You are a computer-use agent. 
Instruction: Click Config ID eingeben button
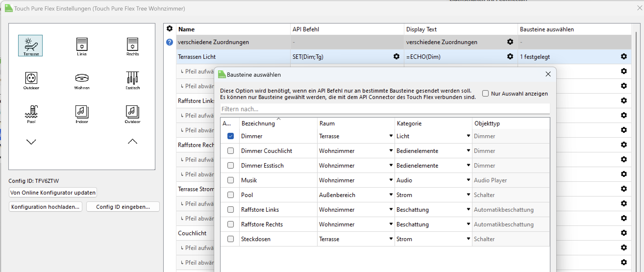coord(123,207)
